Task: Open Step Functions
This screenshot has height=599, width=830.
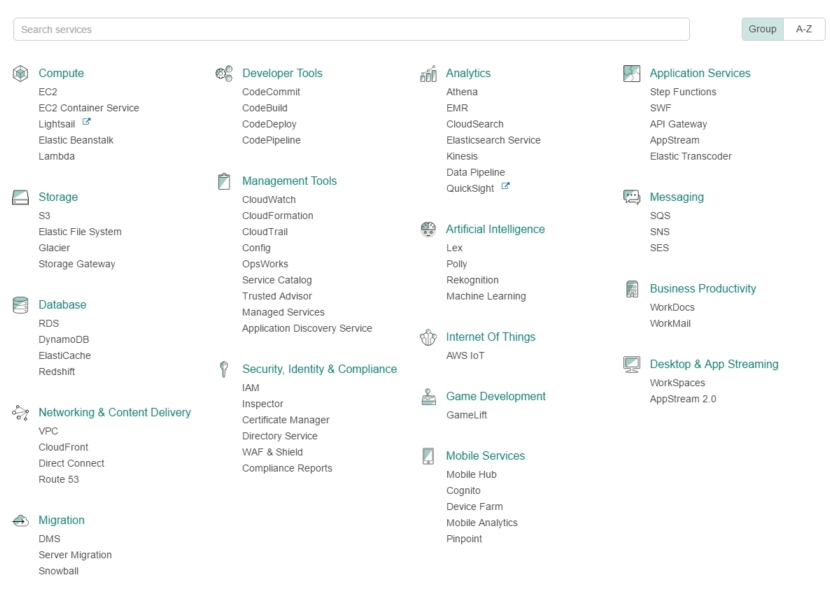Action: [x=683, y=92]
